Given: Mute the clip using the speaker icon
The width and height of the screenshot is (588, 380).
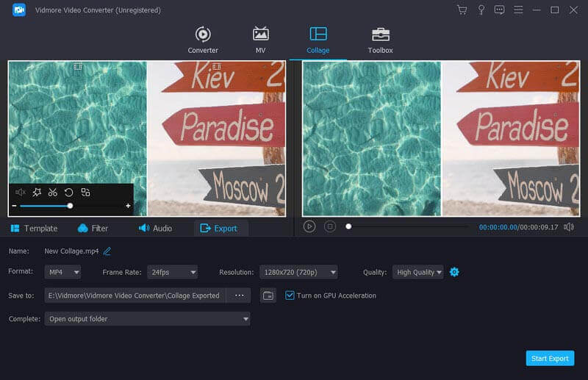Looking at the screenshot, I should (x=20, y=193).
